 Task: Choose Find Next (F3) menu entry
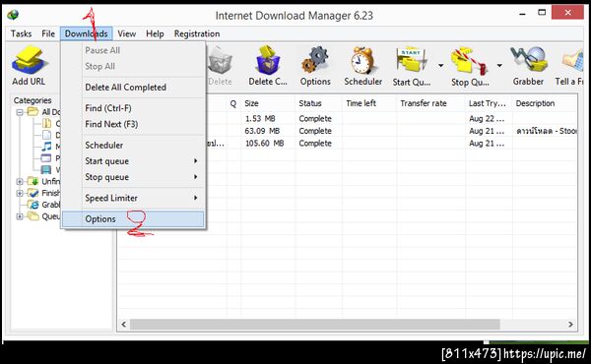133,124
